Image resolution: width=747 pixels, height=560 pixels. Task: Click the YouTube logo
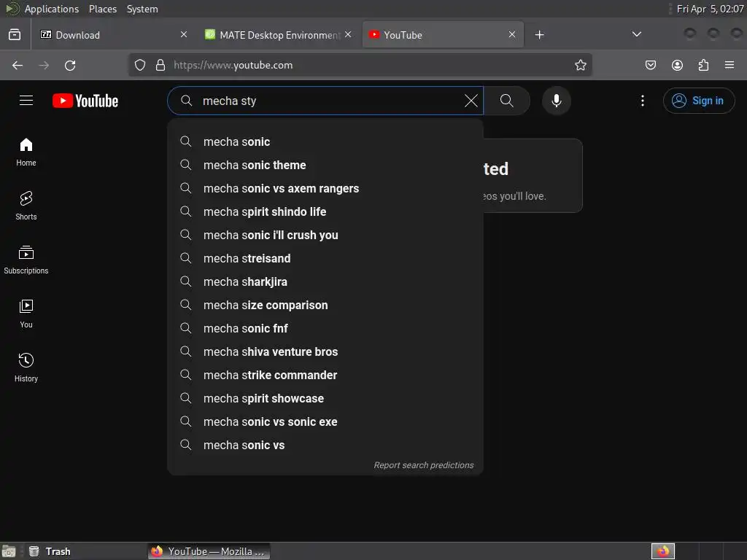(x=85, y=101)
